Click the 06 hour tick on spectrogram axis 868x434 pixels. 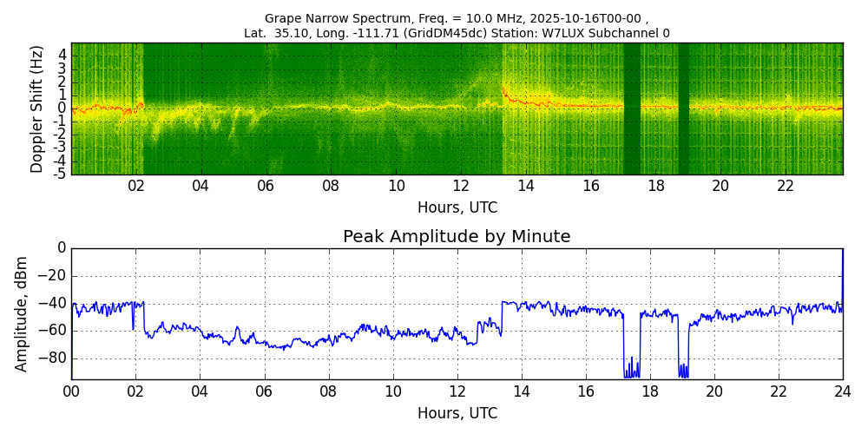pos(266,186)
